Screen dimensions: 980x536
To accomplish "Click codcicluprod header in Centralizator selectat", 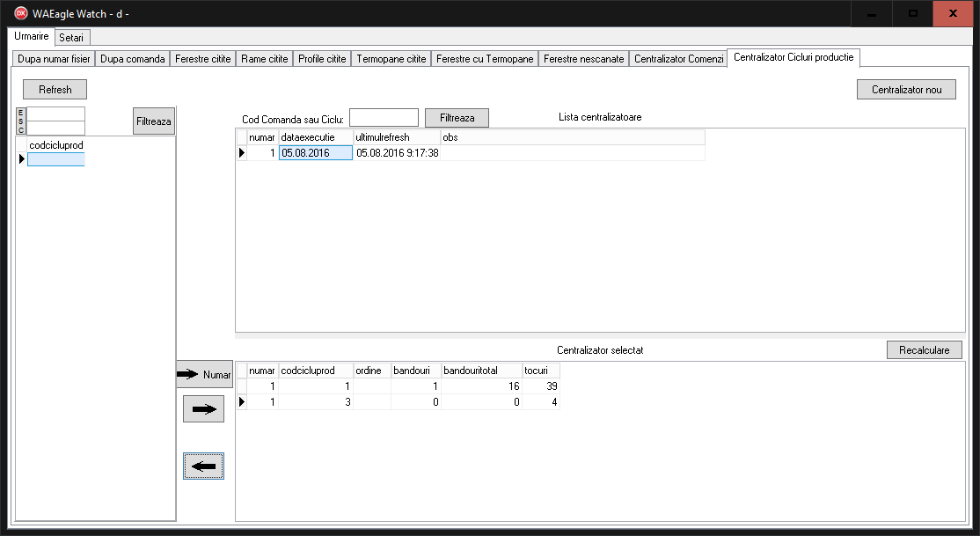I will [x=316, y=371].
